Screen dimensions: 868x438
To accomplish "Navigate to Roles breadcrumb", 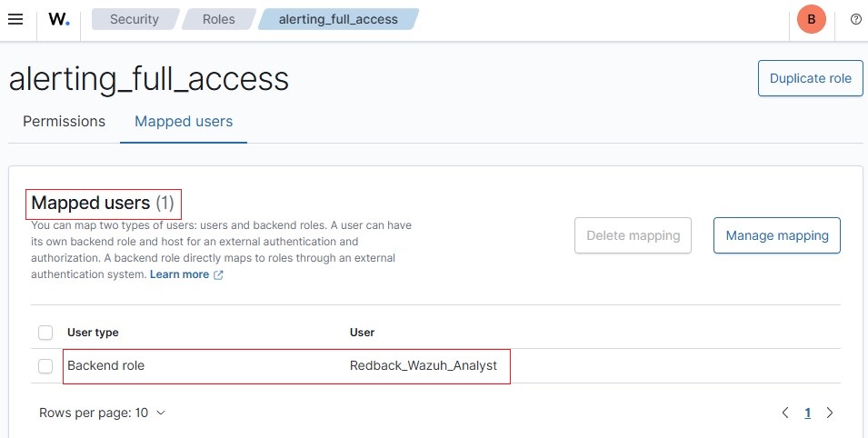I will (x=219, y=19).
